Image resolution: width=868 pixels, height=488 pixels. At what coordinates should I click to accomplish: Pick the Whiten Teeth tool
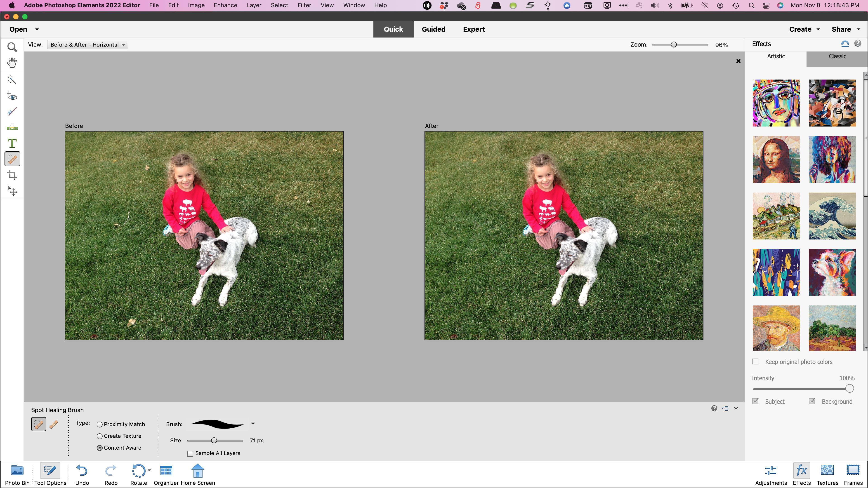[12, 111]
